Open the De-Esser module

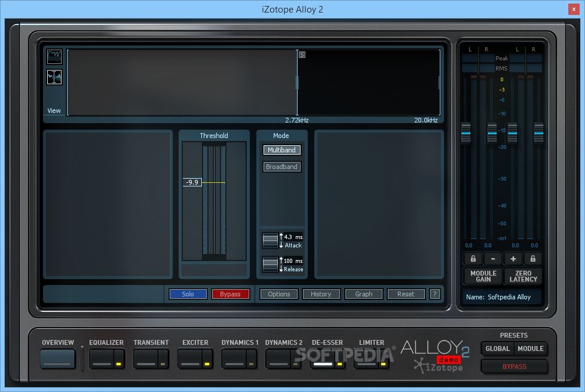coord(322,359)
